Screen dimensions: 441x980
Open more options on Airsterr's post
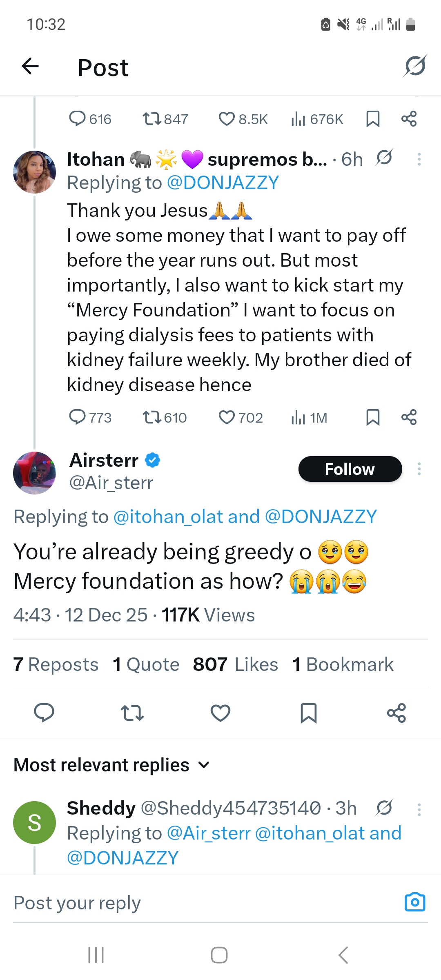[x=420, y=469]
